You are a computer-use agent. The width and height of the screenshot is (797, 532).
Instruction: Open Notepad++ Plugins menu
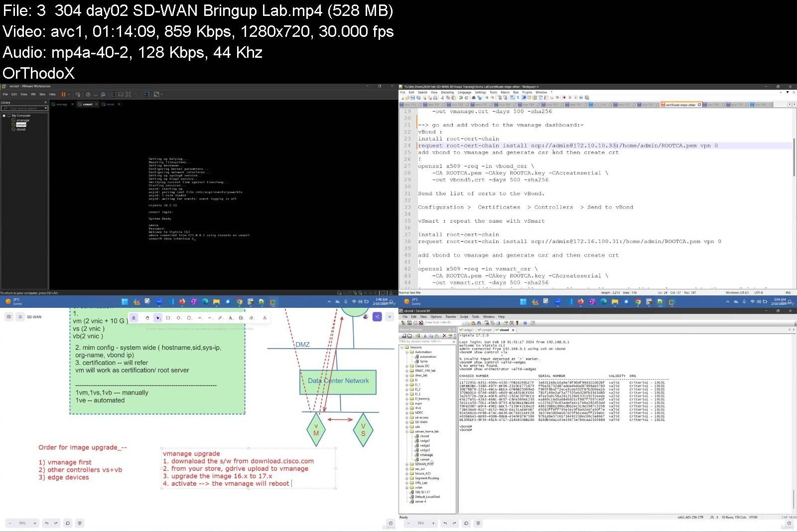point(527,92)
